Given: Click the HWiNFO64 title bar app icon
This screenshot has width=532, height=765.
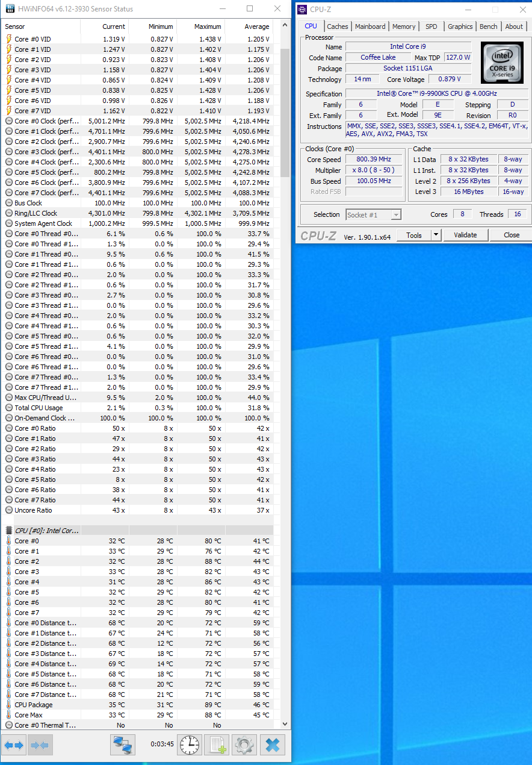Looking at the screenshot, I should click(10, 9).
